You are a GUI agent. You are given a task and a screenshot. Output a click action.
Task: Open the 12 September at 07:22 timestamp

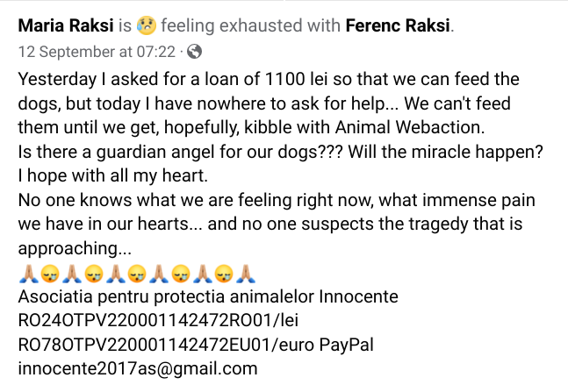(x=97, y=52)
